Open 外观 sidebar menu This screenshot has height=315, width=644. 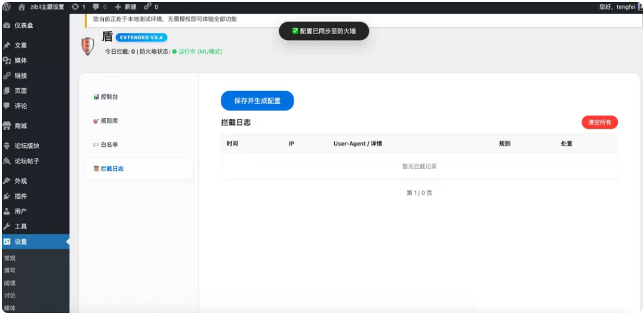[x=20, y=181]
